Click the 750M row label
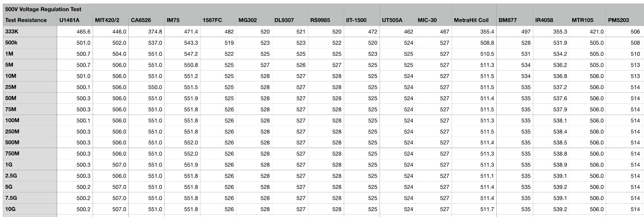The height and width of the screenshot is (217, 644). click(x=12, y=154)
